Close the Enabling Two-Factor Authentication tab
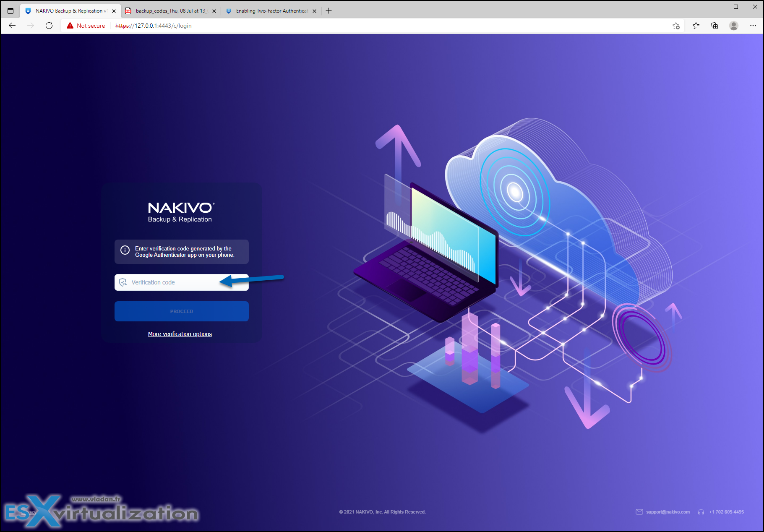764x532 pixels. point(314,11)
